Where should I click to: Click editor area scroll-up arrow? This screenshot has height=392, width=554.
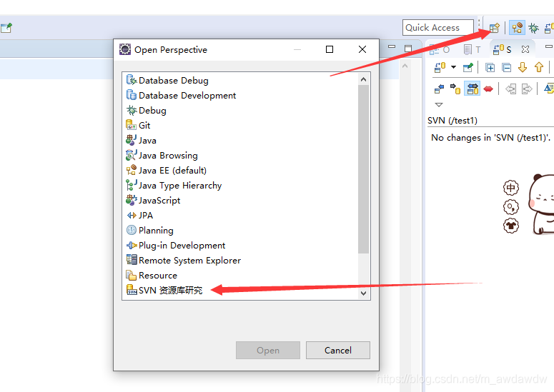pos(405,66)
